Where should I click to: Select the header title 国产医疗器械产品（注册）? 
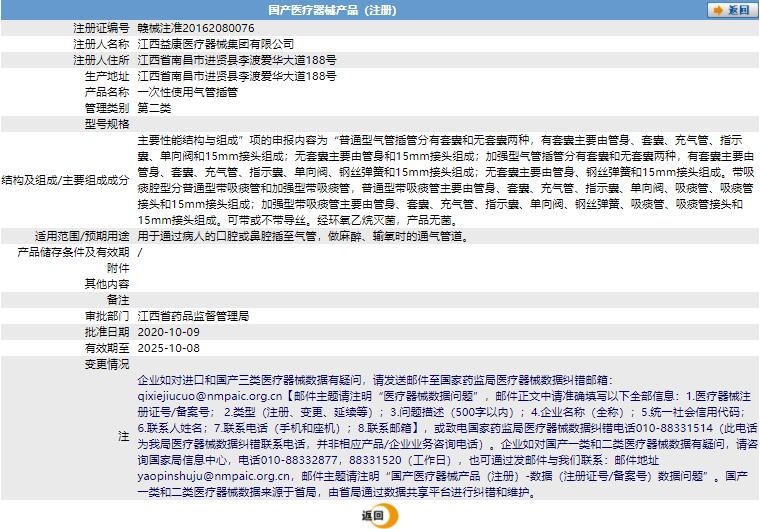[332, 10]
